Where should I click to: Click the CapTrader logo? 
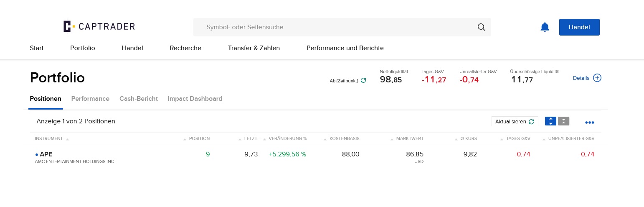[x=99, y=27]
